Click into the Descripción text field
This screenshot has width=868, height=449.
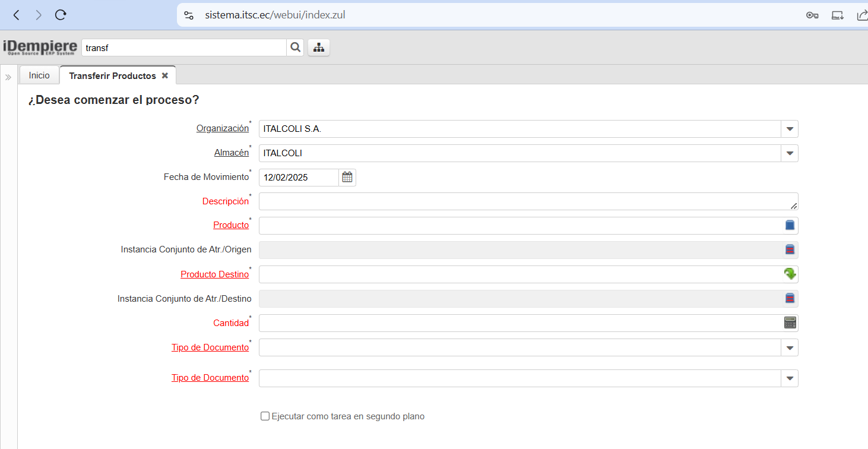(522, 201)
